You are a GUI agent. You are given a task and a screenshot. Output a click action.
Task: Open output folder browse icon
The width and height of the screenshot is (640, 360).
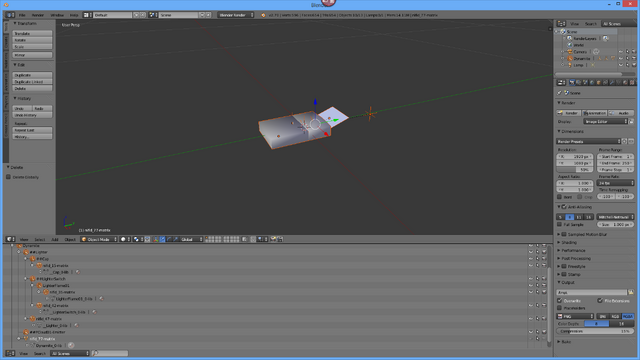[631, 293]
